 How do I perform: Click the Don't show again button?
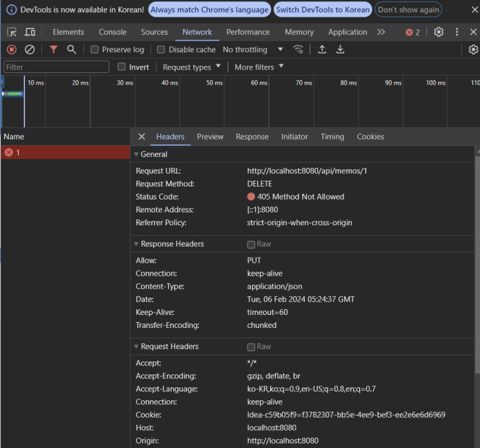tap(408, 10)
